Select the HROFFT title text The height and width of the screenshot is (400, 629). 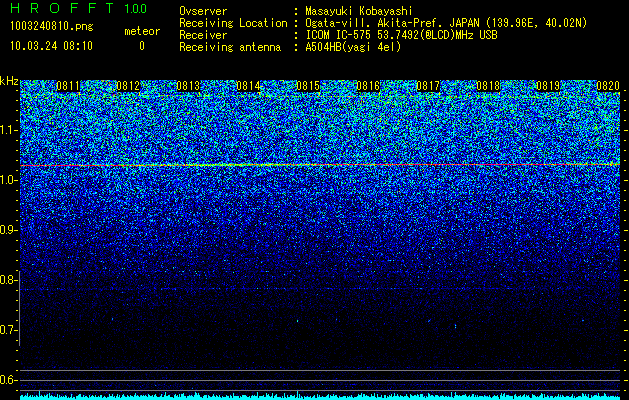pyautogui.click(x=62, y=8)
